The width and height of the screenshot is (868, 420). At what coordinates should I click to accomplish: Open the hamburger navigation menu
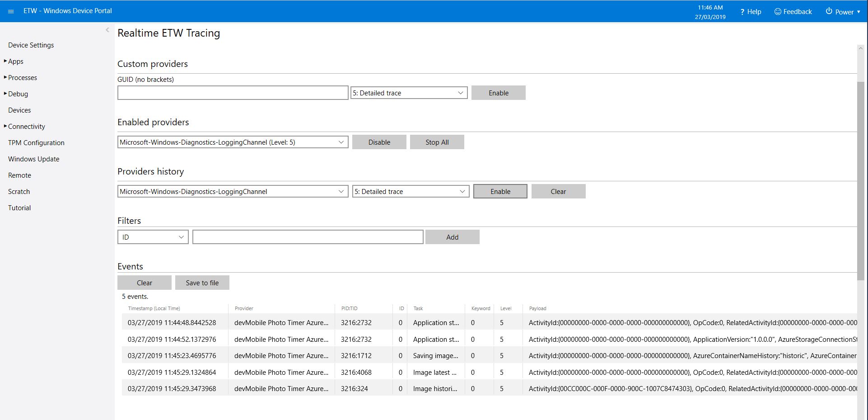(x=11, y=11)
